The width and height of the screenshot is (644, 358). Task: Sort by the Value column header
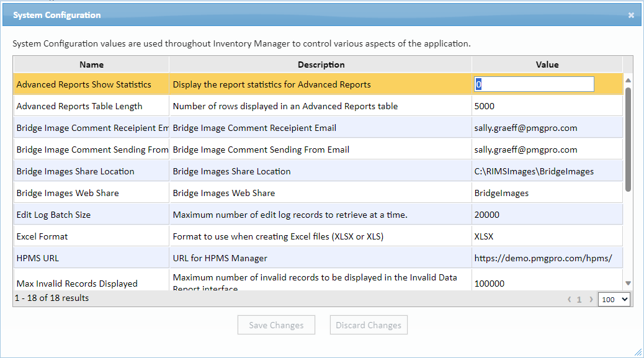pos(547,65)
